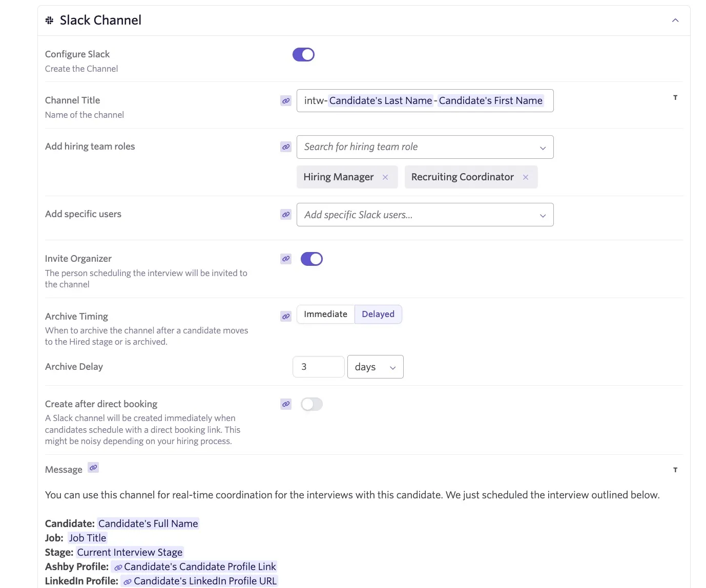
Task: Select Delayed archive timing
Action: click(x=378, y=314)
